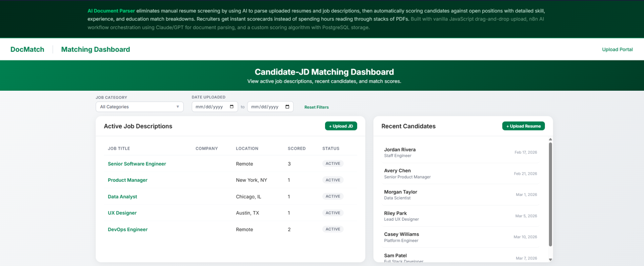Viewport: 644px width, 266px height.
Task: Open the Senior Software Engineer job
Action: coord(137,164)
